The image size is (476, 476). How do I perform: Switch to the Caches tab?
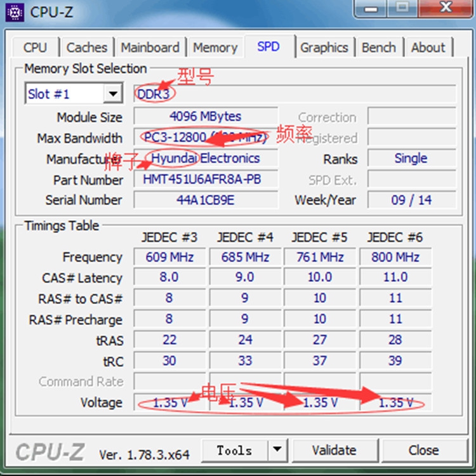pyautogui.click(x=87, y=48)
